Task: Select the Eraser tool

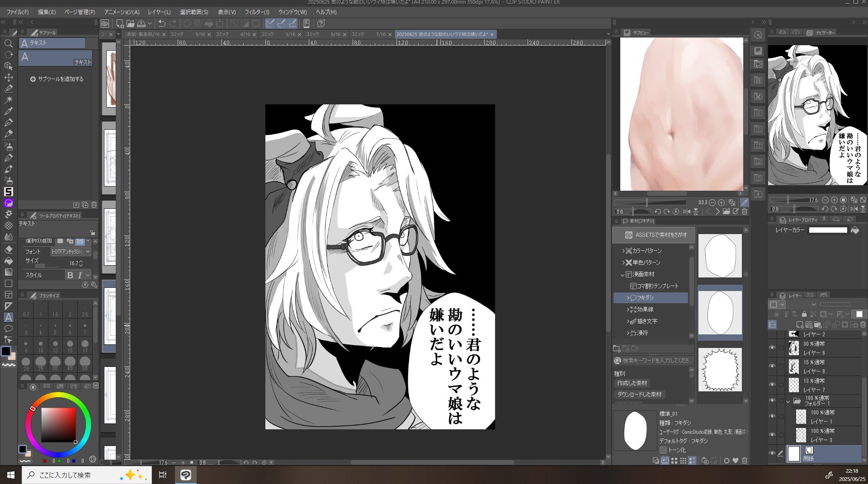Action: point(8,249)
